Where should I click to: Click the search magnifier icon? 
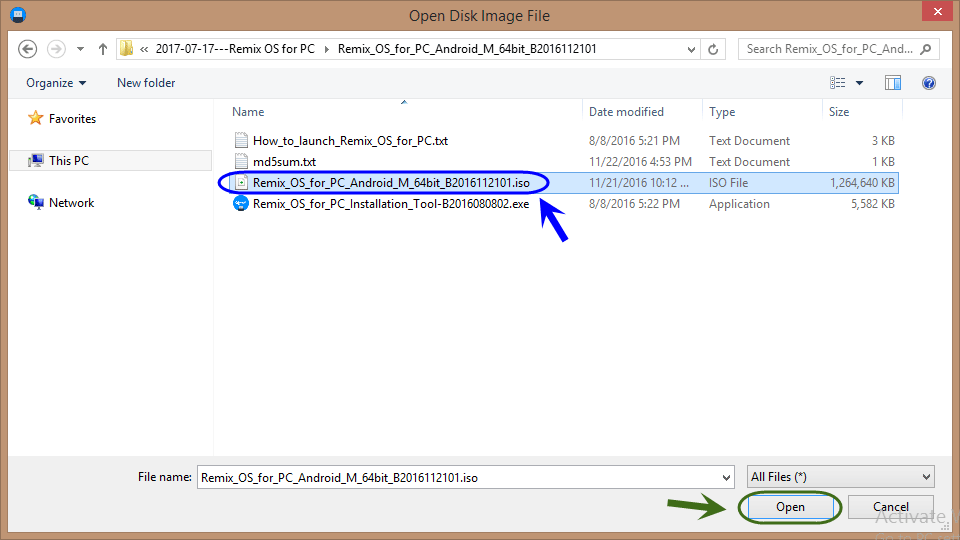926,49
